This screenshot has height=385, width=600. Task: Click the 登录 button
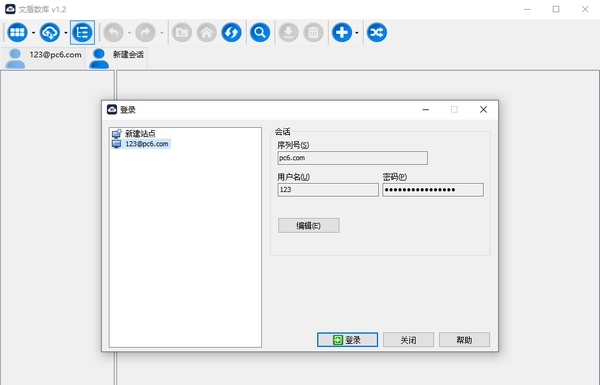[347, 340]
